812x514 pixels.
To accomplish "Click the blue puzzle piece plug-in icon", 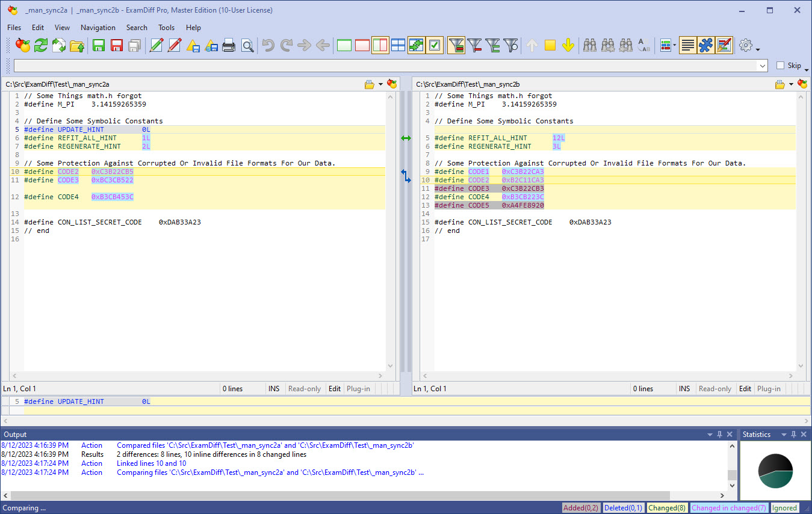I will 706,45.
